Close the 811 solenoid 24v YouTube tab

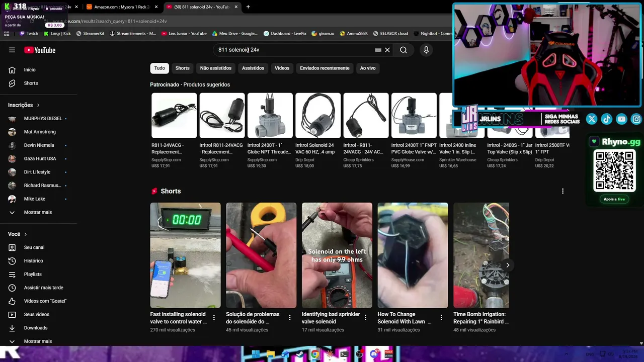pos(236,7)
